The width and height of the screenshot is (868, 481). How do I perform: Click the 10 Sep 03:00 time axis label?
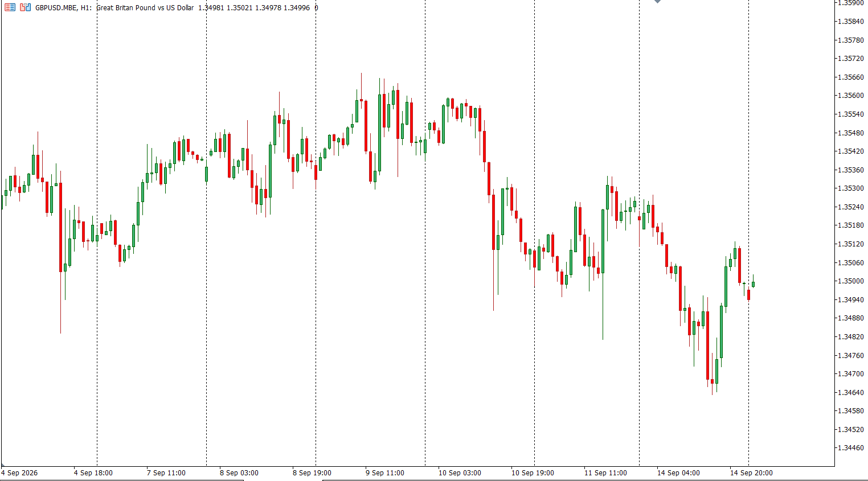460,473
